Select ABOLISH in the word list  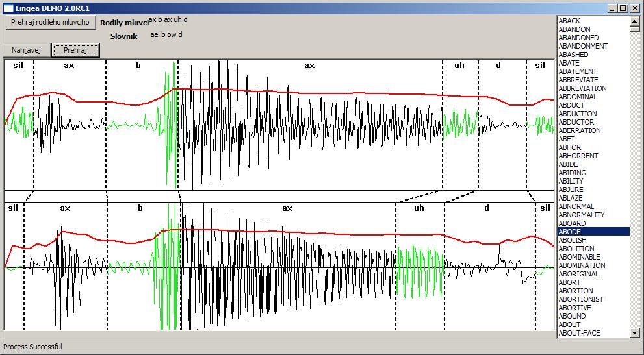coord(593,240)
